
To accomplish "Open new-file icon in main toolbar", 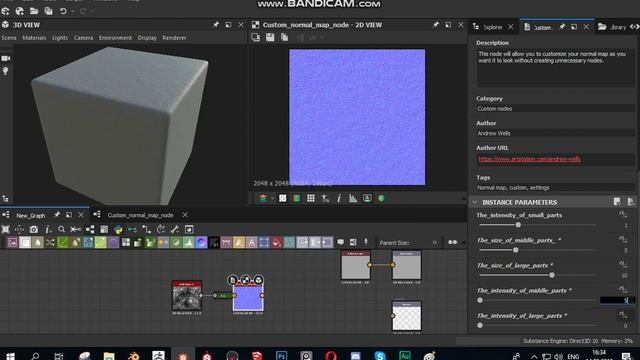I will click(x=5, y=11).
